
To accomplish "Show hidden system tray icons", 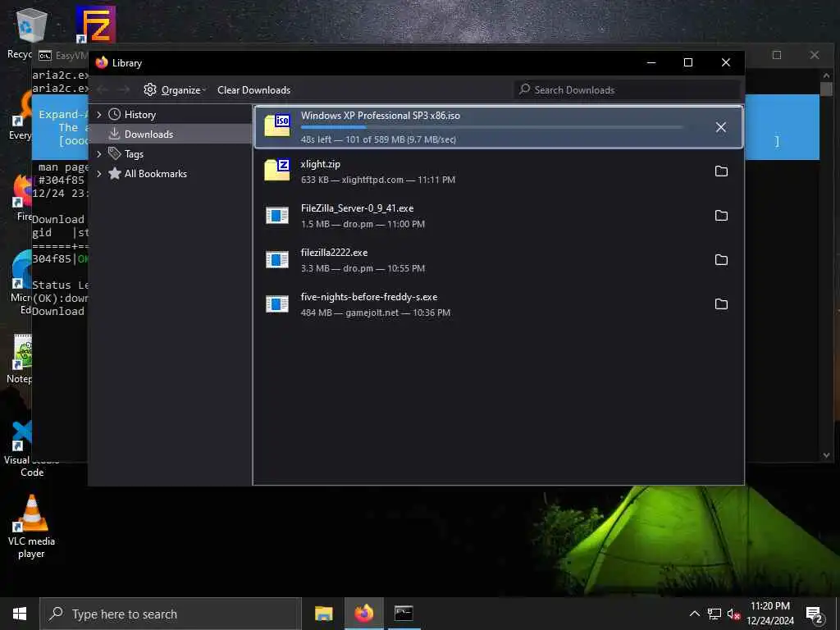I will pyautogui.click(x=694, y=614).
